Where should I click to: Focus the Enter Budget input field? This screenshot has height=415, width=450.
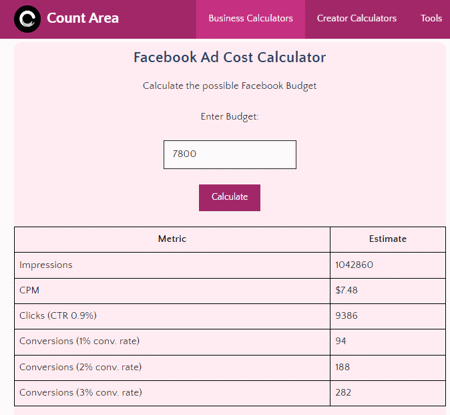tap(230, 154)
